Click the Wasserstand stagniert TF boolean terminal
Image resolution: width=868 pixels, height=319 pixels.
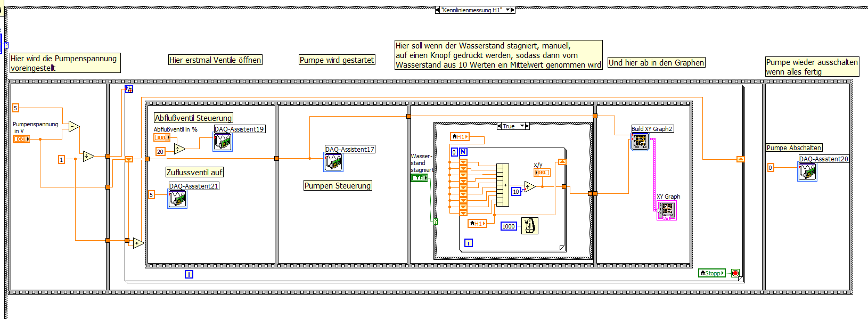click(x=420, y=178)
